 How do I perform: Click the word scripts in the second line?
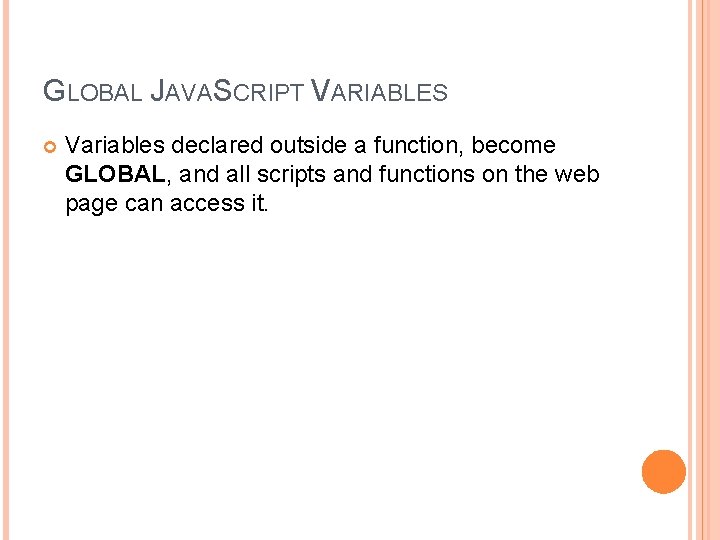(x=291, y=176)
